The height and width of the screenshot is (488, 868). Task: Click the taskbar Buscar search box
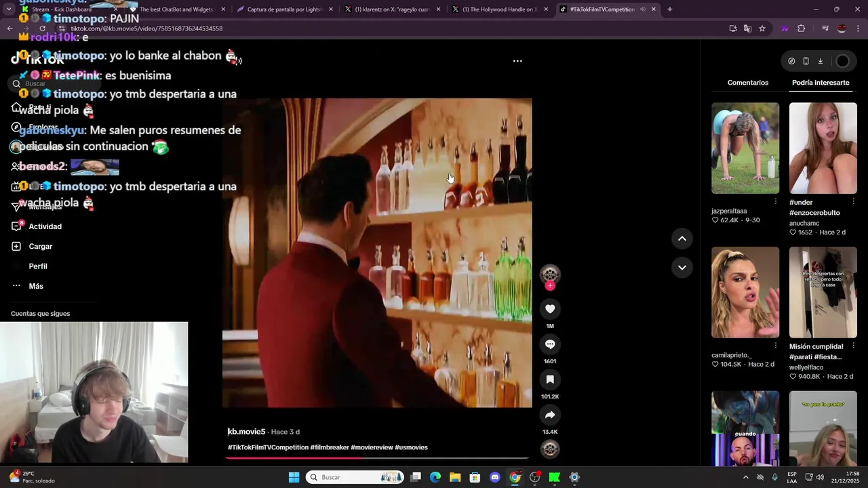(355, 477)
